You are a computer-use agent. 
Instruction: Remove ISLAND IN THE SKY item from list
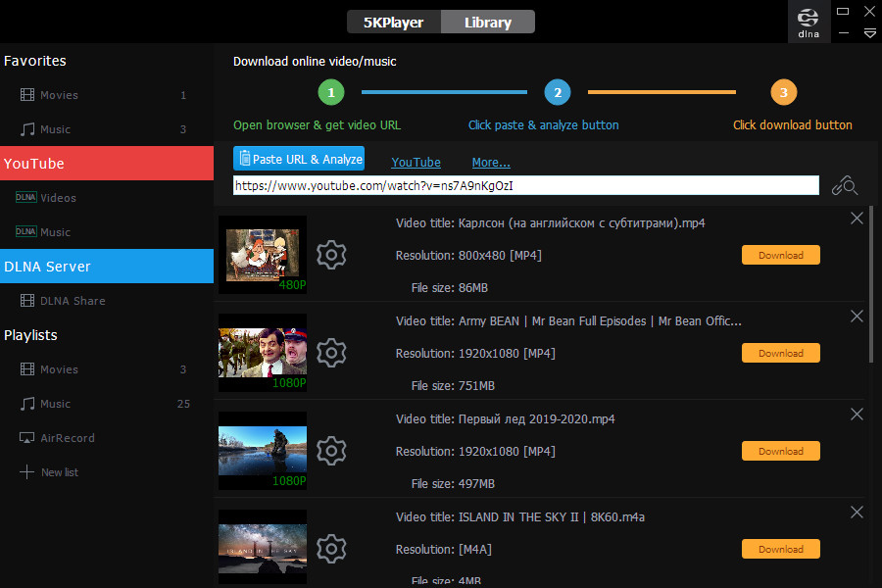click(857, 512)
